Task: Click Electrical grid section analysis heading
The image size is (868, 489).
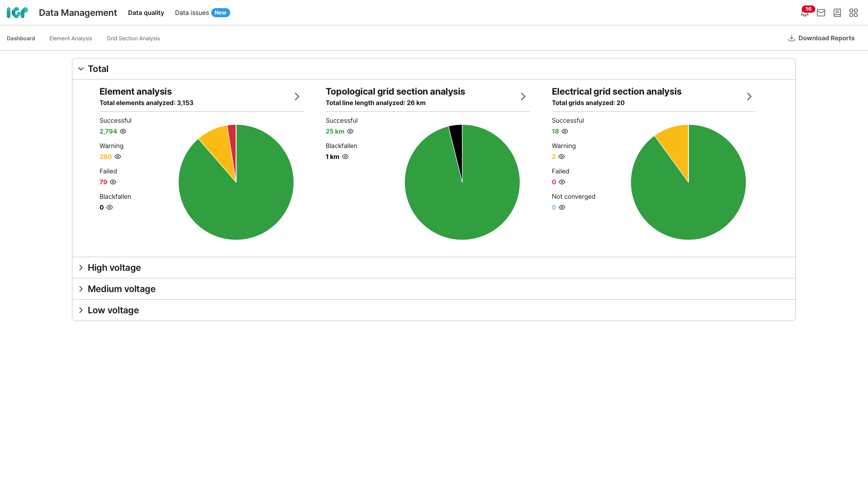Action: point(617,91)
